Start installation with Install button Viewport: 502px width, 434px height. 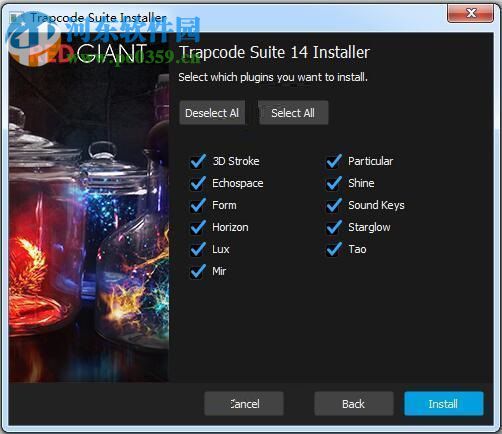444,404
